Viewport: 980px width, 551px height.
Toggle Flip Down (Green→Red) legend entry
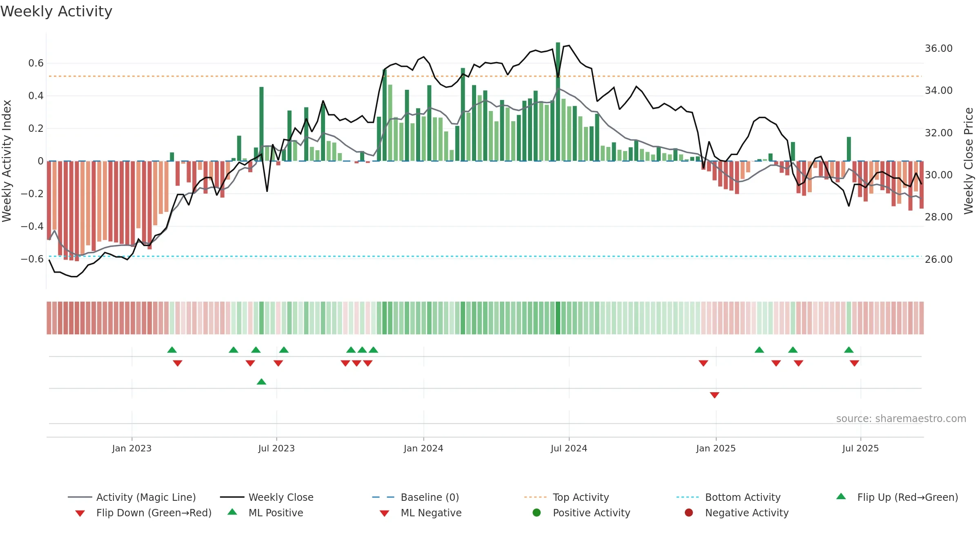pyautogui.click(x=143, y=513)
